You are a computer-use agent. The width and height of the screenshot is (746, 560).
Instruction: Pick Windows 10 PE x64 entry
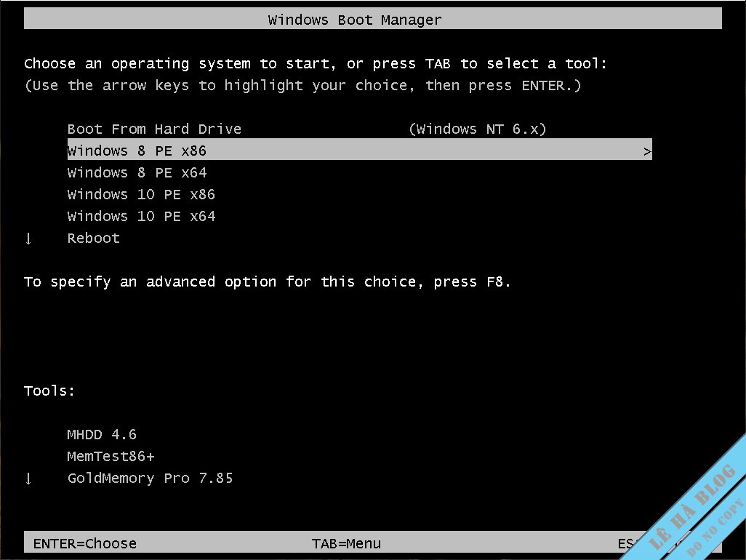pyautogui.click(x=141, y=217)
